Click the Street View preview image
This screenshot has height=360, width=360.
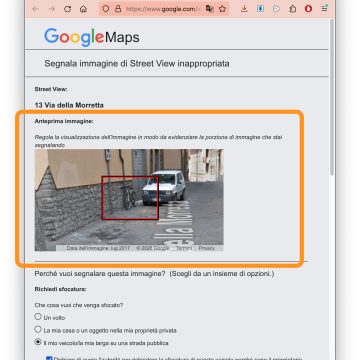click(129, 200)
